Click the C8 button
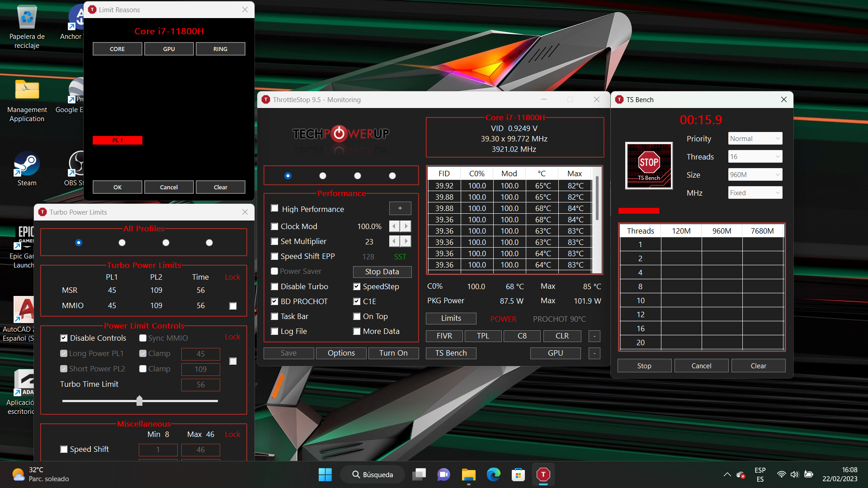The height and width of the screenshot is (488, 868). pos(522,336)
